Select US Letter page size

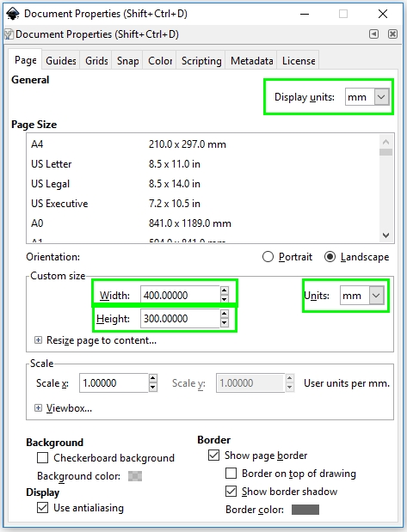click(x=202, y=164)
